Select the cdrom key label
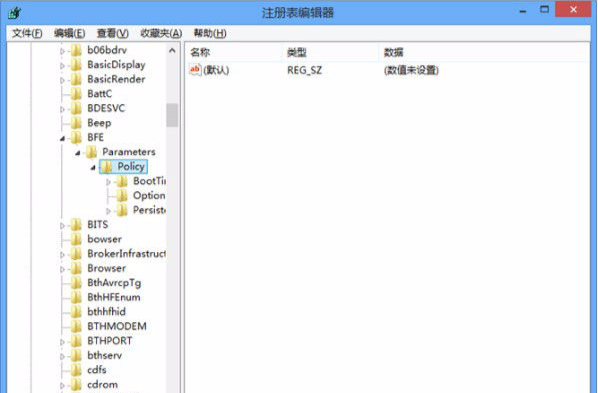 pos(102,385)
